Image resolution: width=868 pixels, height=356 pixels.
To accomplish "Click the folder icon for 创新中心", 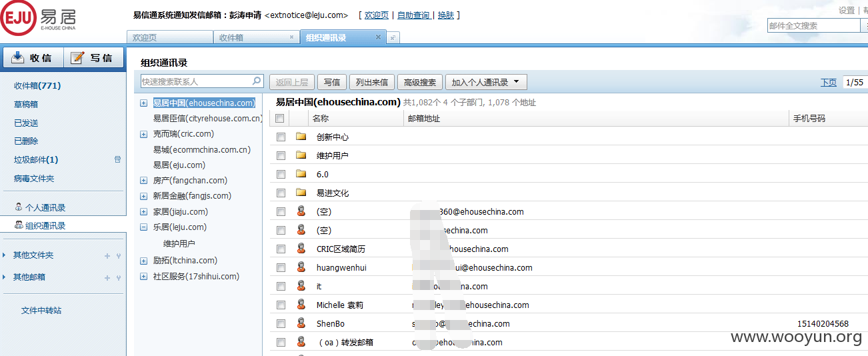I will [x=301, y=137].
